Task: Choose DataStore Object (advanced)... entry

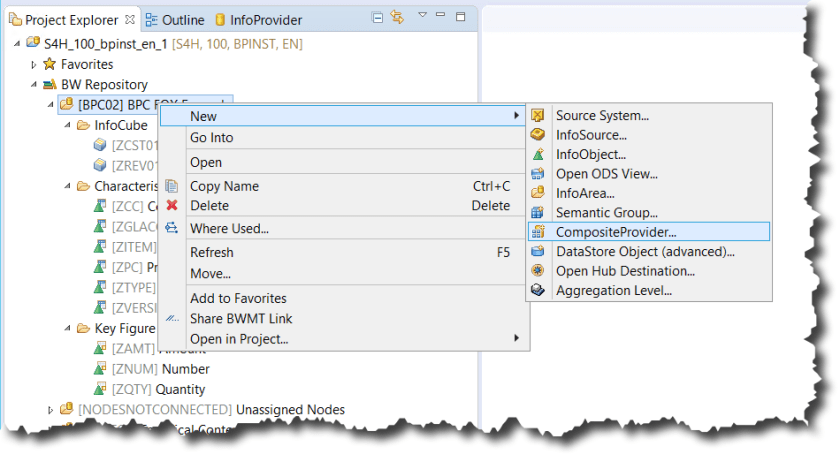Action: pyautogui.click(x=644, y=251)
